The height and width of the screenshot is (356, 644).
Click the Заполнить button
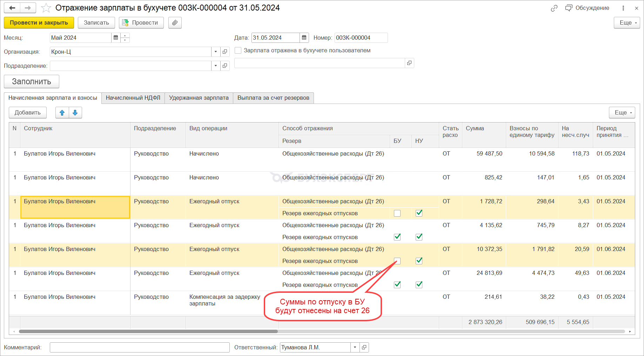coord(32,81)
